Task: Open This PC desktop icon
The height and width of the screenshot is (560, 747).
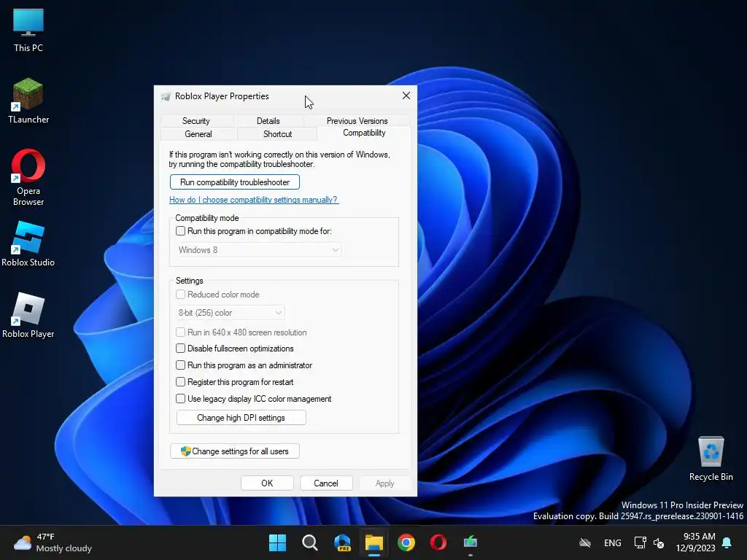Action: [x=28, y=29]
